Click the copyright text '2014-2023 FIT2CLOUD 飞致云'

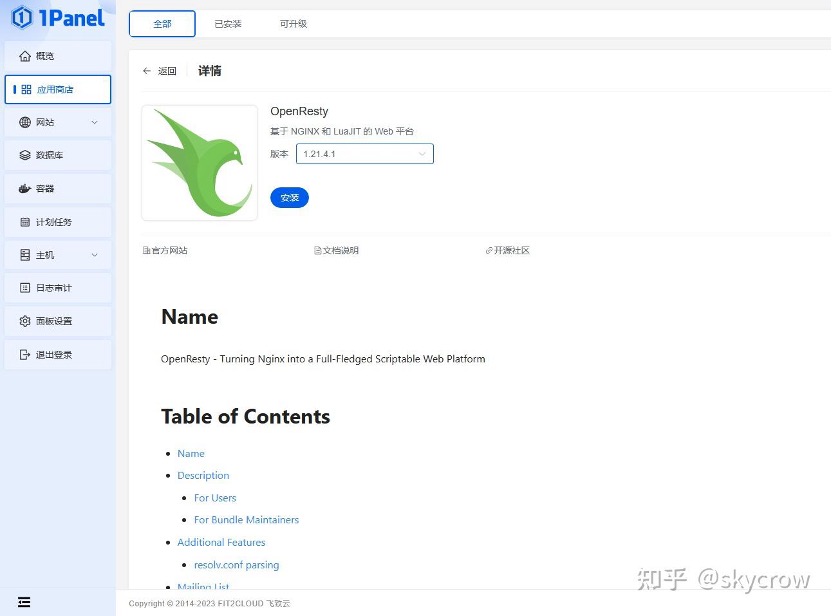coord(233,603)
